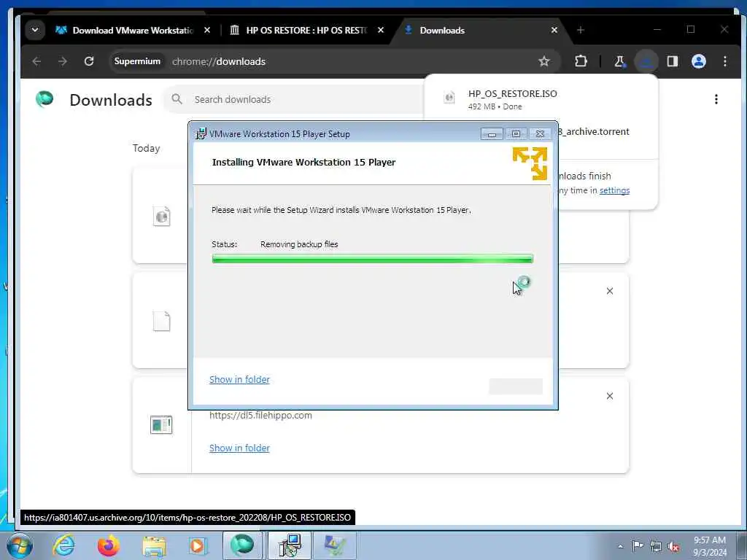Click Show in folder behind the setup dialog

point(239,379)
